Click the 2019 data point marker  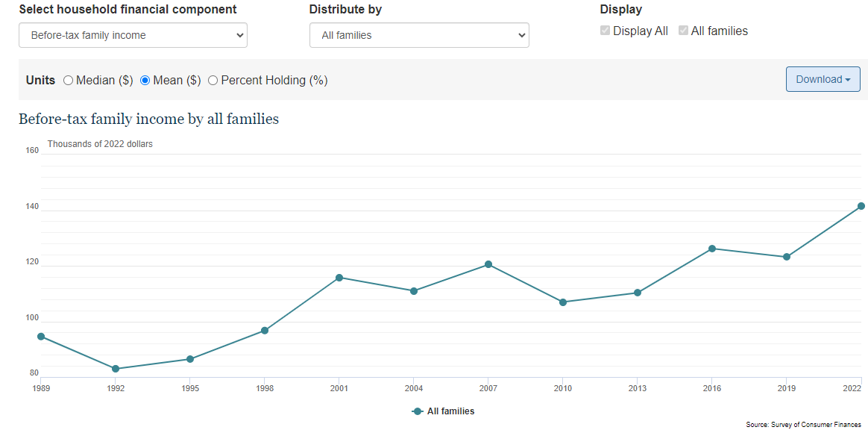(787, 257)
